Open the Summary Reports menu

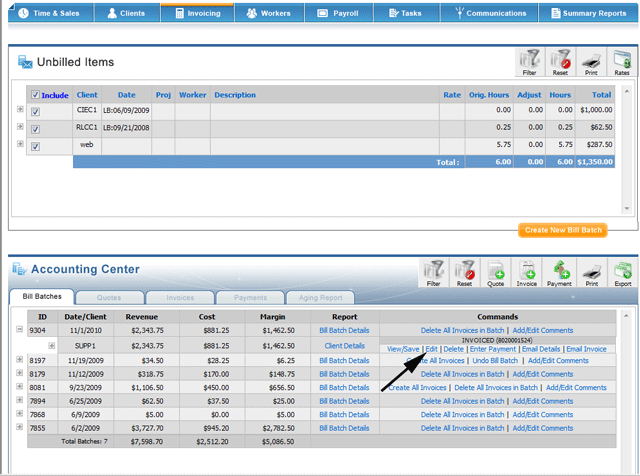589,13
